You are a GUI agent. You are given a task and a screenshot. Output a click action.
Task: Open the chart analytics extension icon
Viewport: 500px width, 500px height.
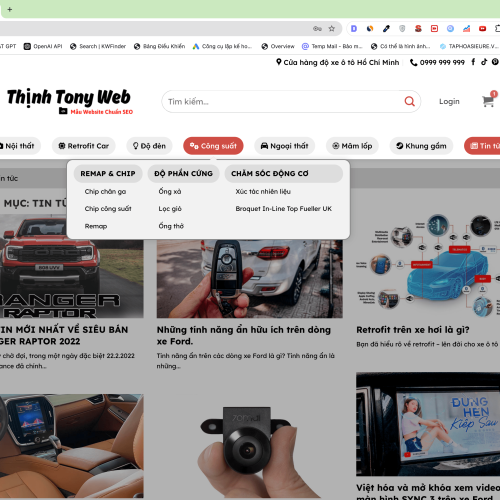[x=466, y=29]
